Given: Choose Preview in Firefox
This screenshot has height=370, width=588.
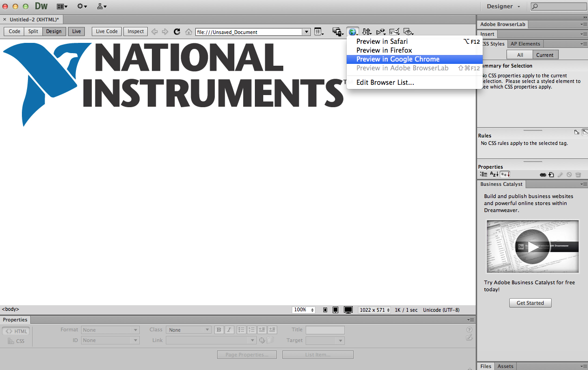Looking at the screenshot, I should pos(415,50).
